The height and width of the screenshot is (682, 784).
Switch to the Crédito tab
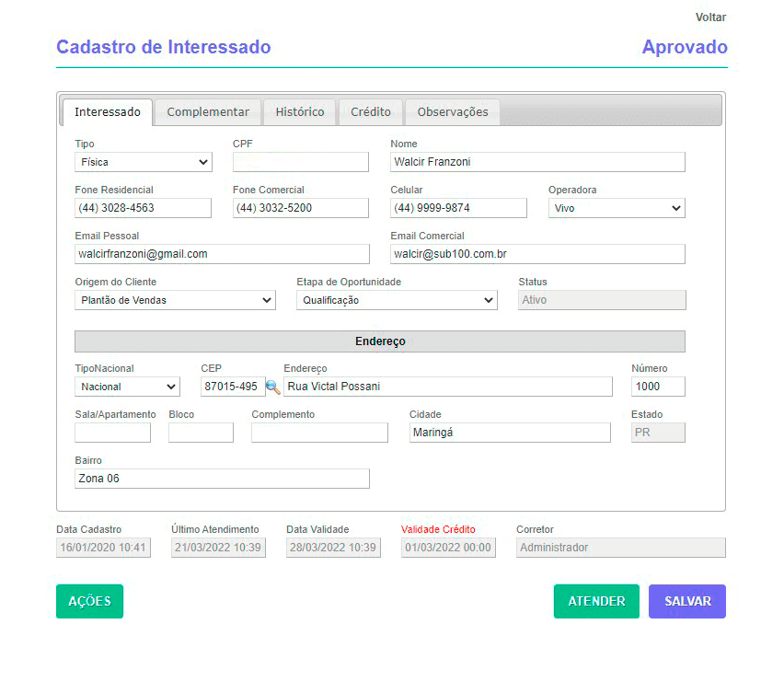click(370, 111)
